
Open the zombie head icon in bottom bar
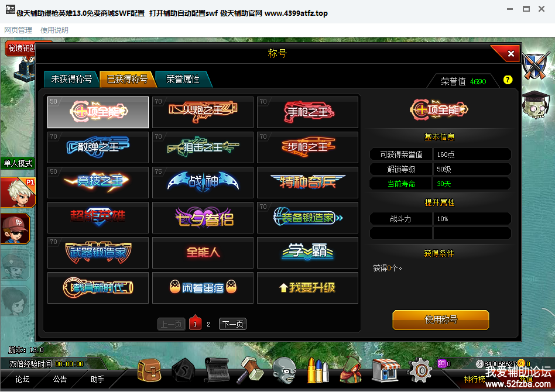pos(284,370)
